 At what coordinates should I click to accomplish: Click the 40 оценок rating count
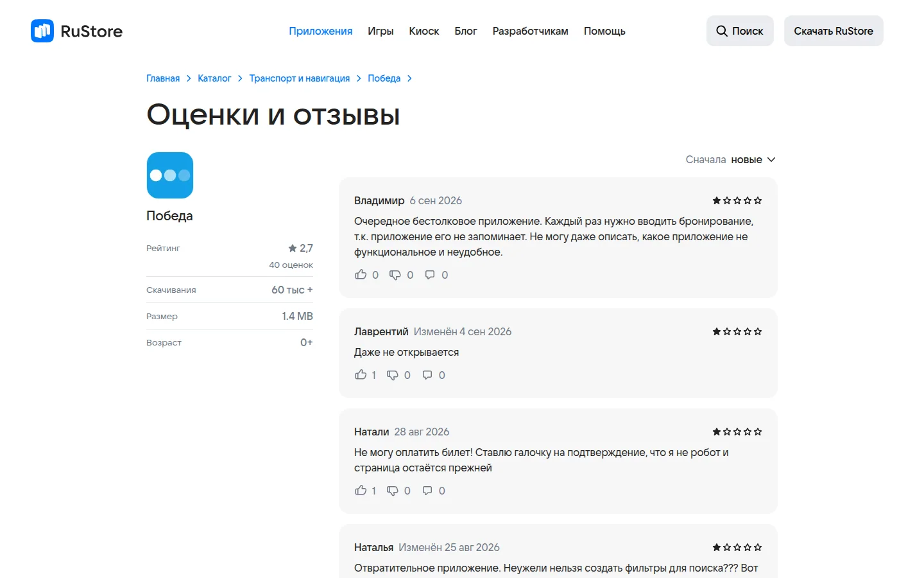pyautogui.click(x=291, y=265)
